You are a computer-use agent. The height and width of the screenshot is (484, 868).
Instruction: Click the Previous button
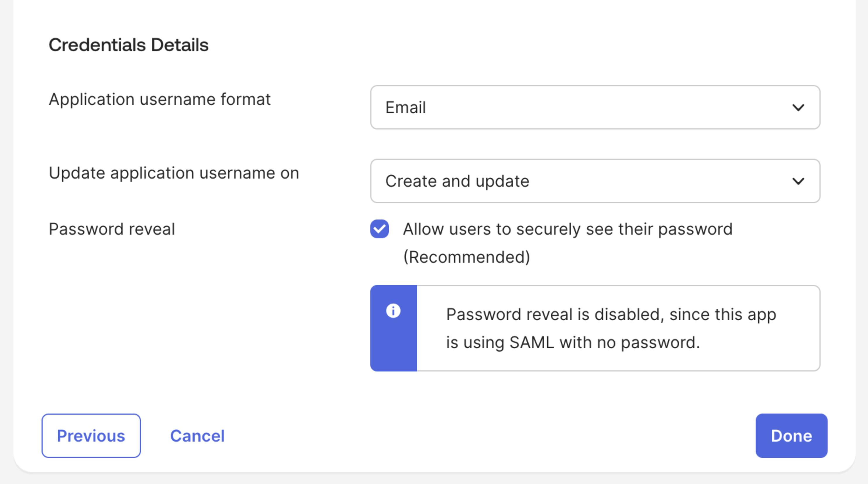(x=91, y=436)
